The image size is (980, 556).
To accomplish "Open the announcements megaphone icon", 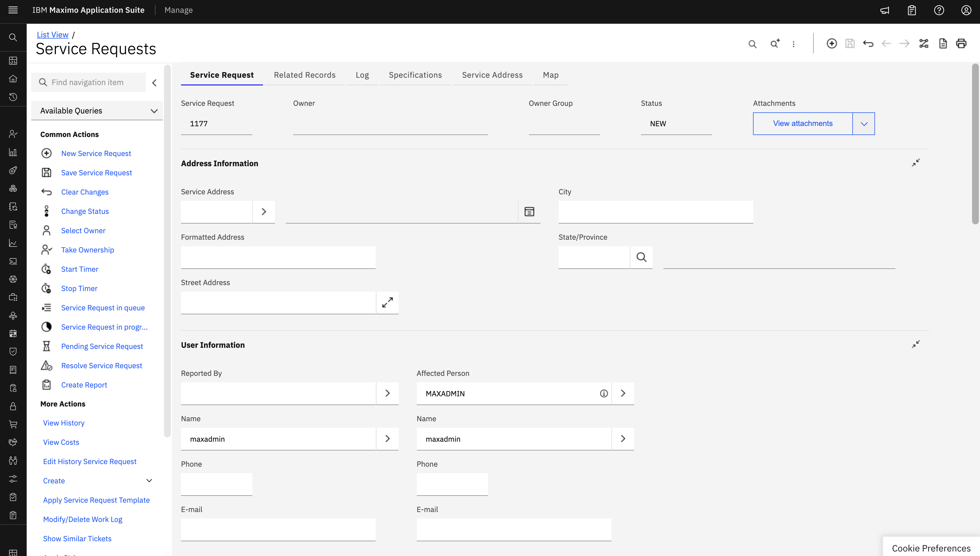I will pyautogui.click(x=884, y=10).
